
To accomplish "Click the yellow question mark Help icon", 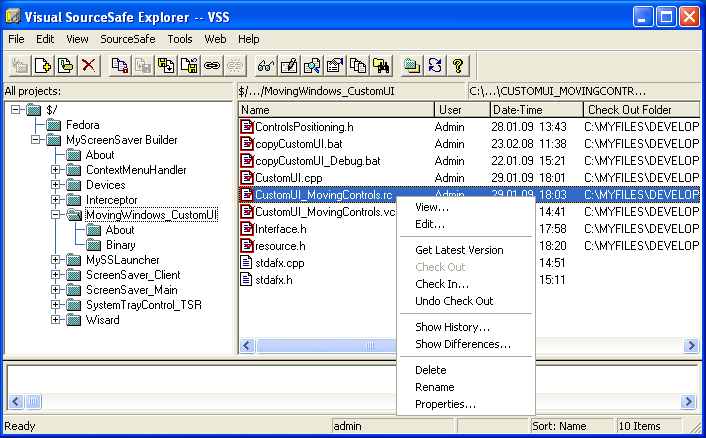I will (457, 66).
